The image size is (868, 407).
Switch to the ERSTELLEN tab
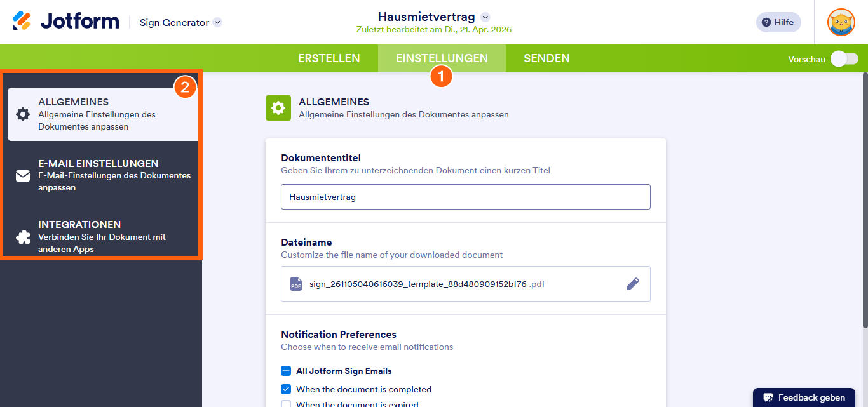point(329,58)
